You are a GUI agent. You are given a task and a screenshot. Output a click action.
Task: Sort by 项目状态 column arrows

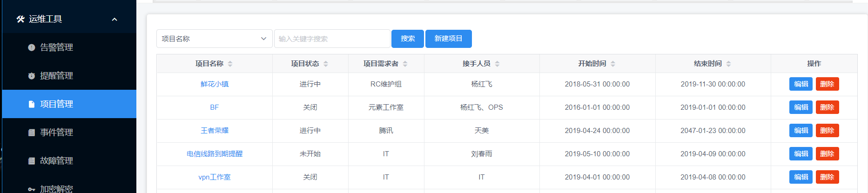(326, 64)
